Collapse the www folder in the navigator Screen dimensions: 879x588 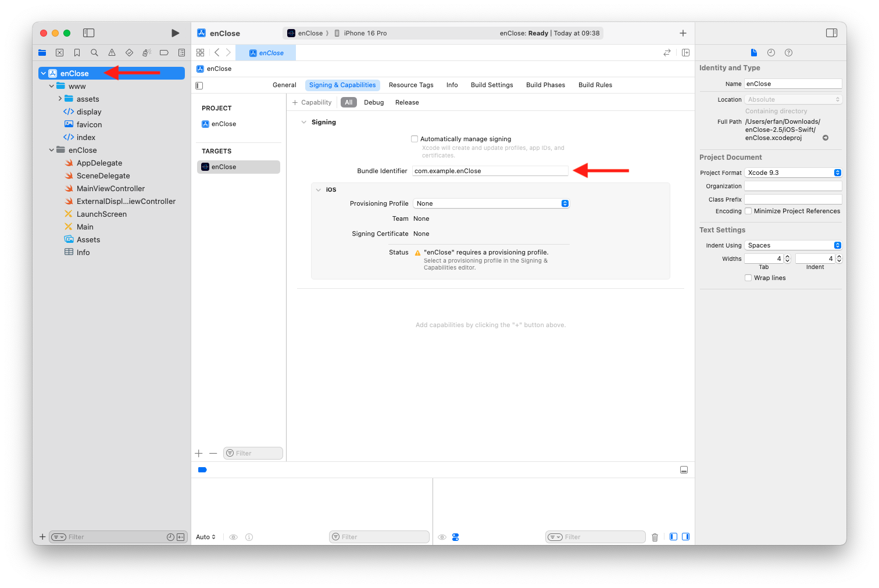pos(51,85)
